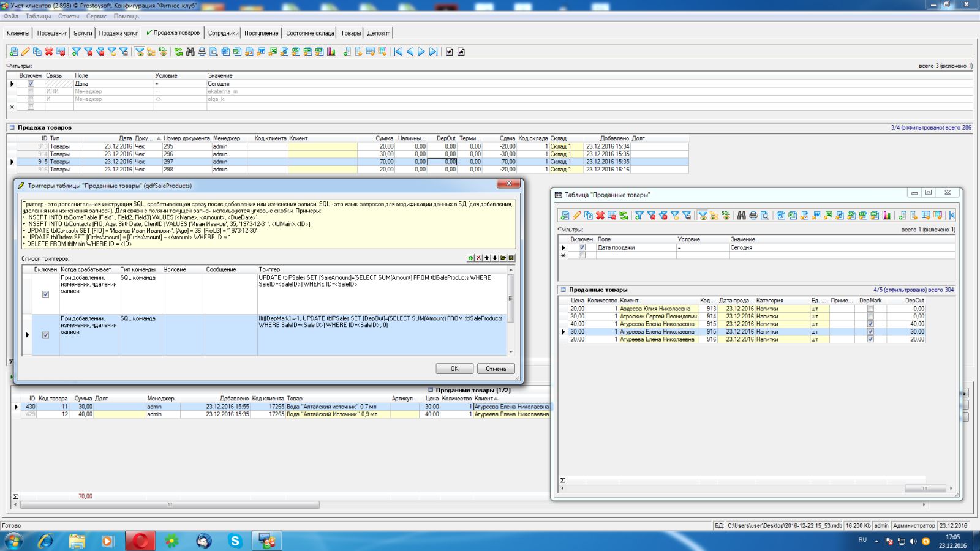The width and height of the screenshot is (980, 551).
Task: Open the chart icon in Проданные товары window
Action: [886, 216]
